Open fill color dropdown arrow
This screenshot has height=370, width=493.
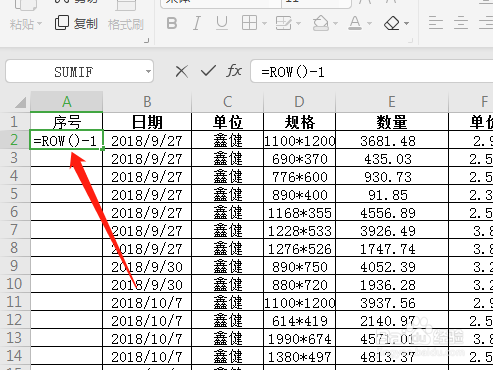[335, 24]
